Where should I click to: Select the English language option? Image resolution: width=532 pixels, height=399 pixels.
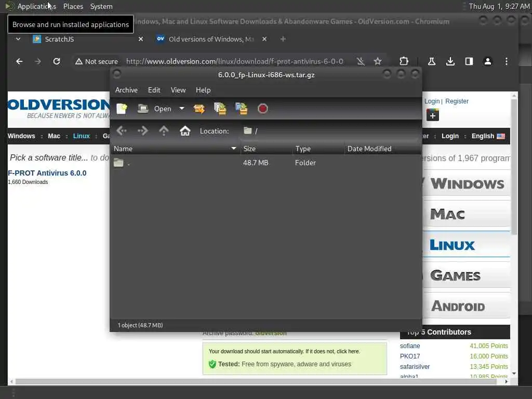pos(488,136)
